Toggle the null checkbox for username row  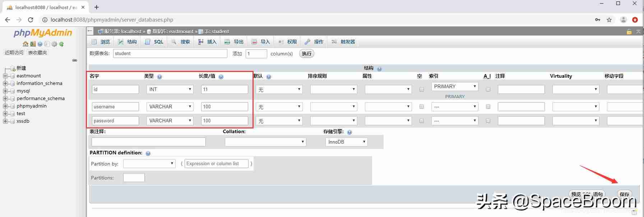coord(422,107)
